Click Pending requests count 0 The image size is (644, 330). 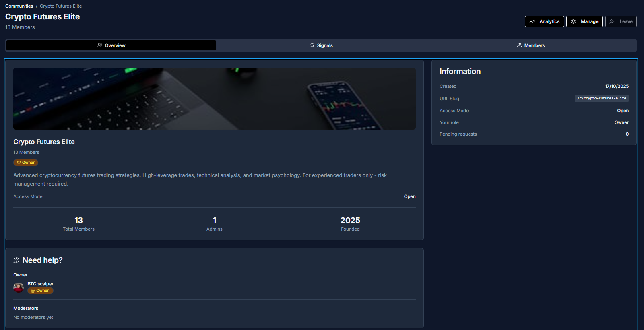[627, 134]
